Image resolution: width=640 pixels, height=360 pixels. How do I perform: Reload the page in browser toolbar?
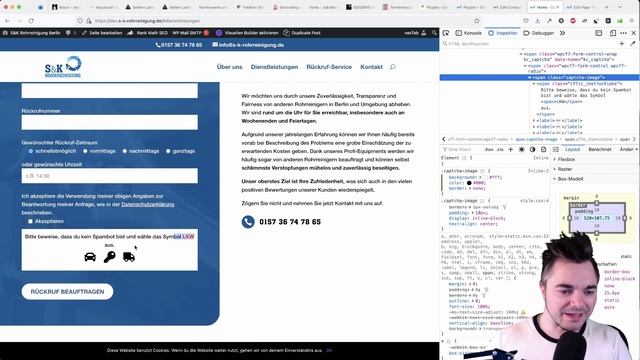click(x=31, y=21)
